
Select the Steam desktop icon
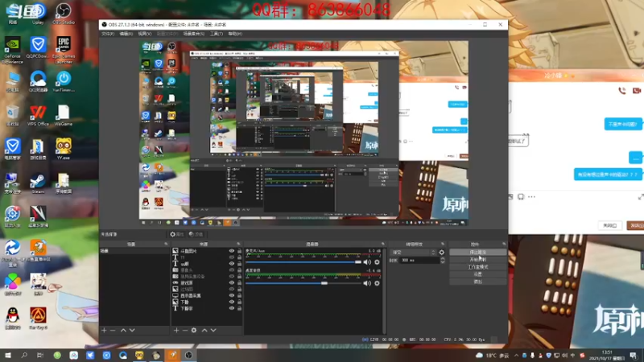[38, 183]
